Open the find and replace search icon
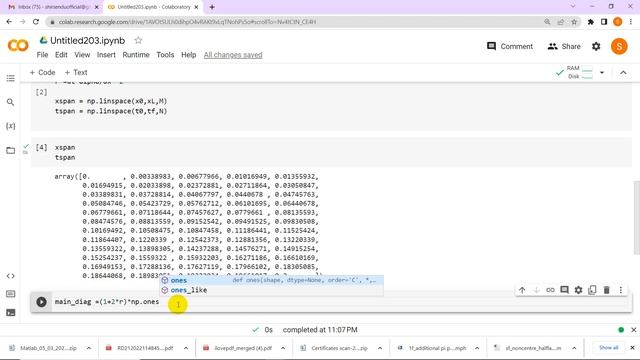 click(x=11, y=102)
